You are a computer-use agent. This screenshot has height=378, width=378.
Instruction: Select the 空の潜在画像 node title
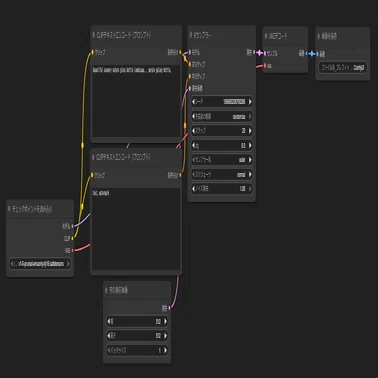(118, 290)
